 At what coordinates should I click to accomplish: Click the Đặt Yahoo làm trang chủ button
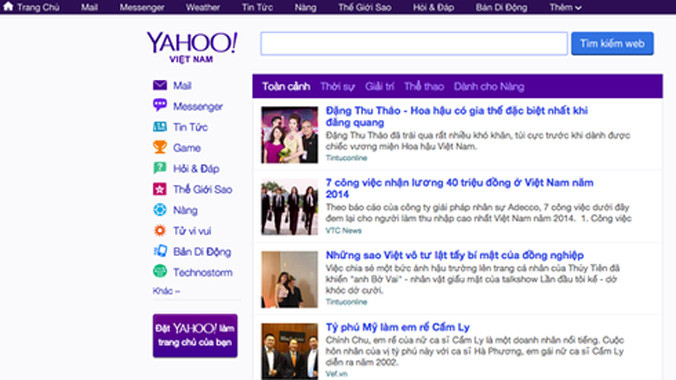195,336
